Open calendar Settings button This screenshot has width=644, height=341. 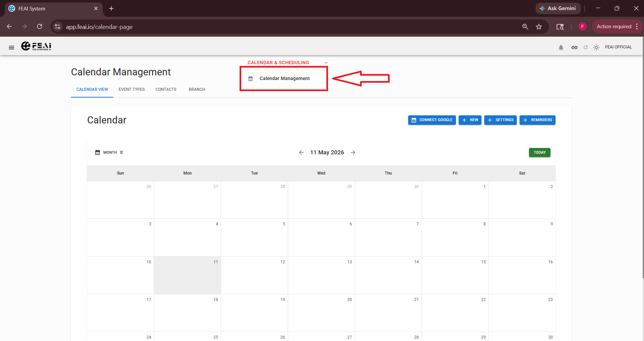[500, 120]
